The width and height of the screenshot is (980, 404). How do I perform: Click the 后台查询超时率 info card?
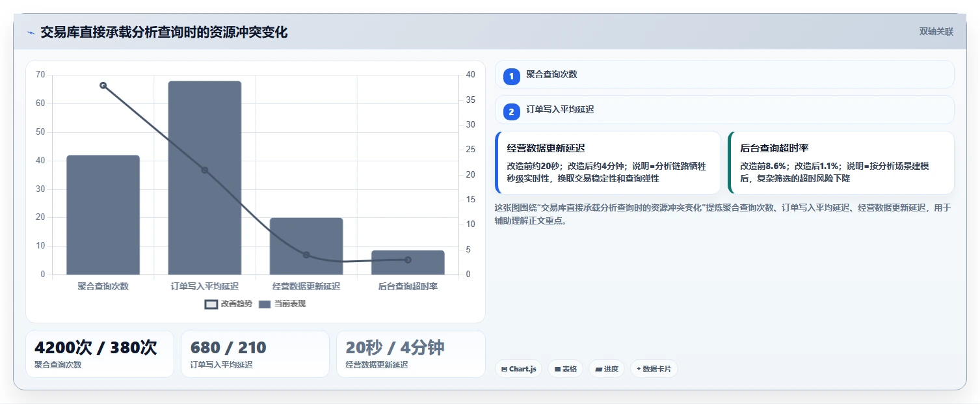coord(841,163)
